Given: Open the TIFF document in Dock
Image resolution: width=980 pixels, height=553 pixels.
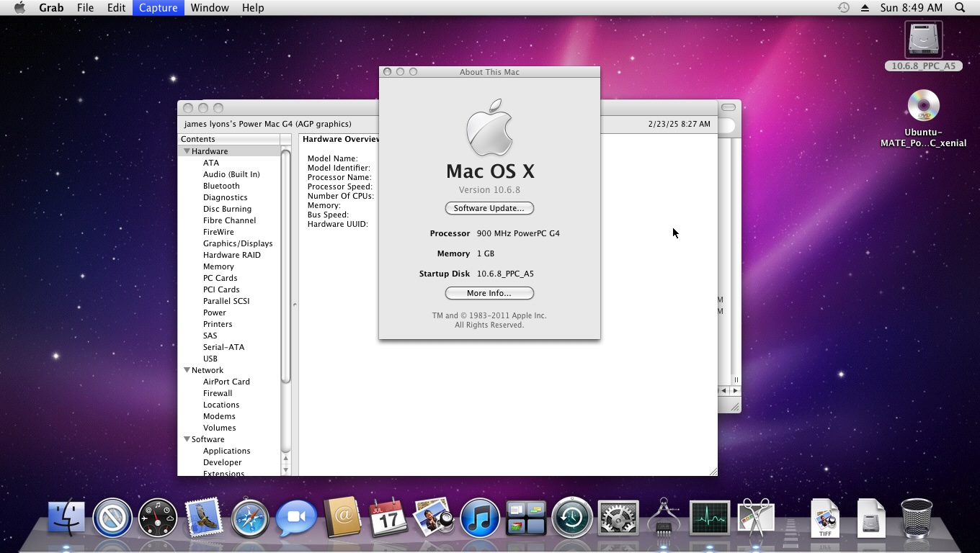Looking at the screenshot, I should click(x=825, y=518).
